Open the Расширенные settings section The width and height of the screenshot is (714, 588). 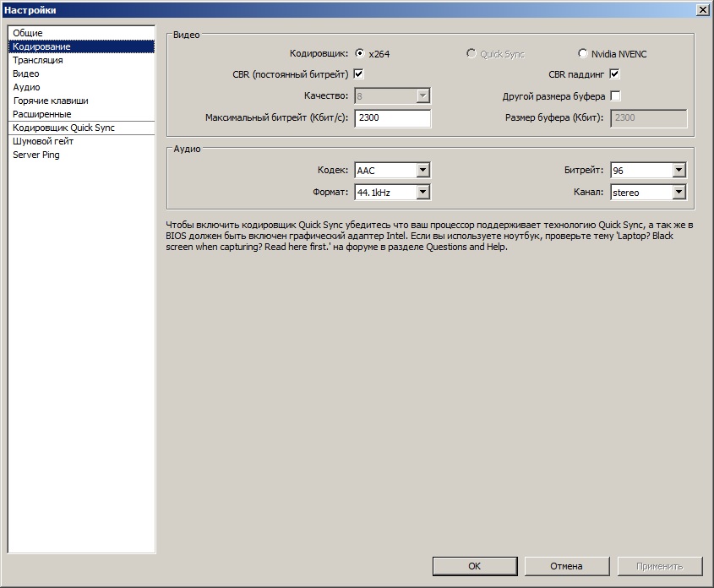point(81,114)
